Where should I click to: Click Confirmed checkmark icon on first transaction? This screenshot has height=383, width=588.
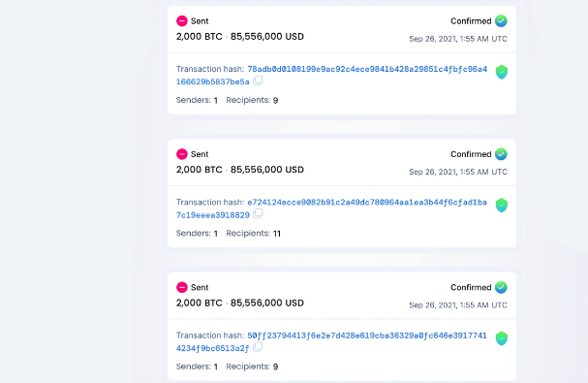501,20
